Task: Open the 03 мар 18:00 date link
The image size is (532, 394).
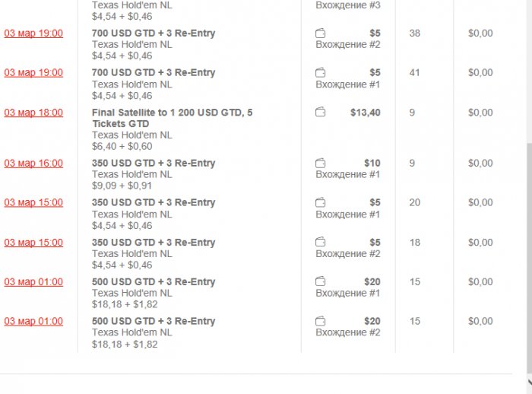Action: [x=33, y=113]
